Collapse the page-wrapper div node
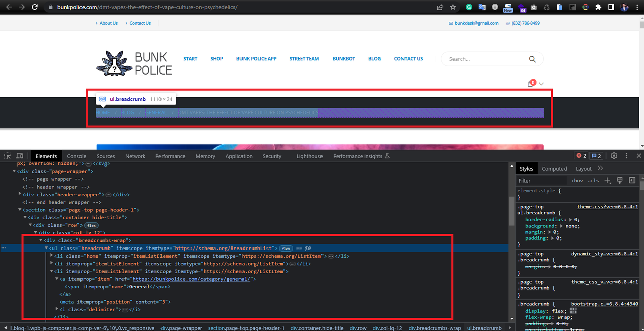 [x=15, y=171]
